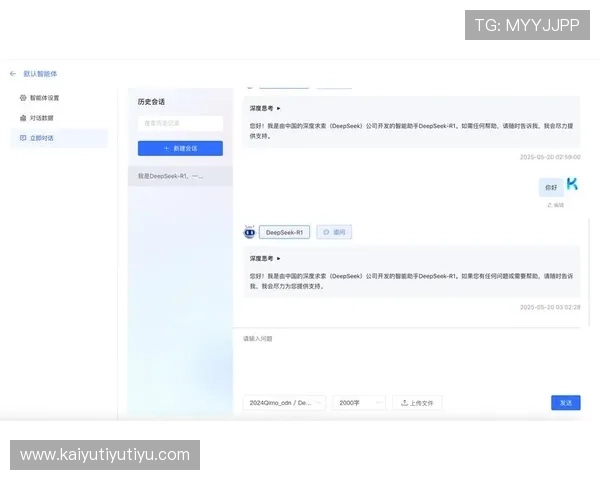Focus the 搜索历史记录 search box

click(x=180, y=123)
